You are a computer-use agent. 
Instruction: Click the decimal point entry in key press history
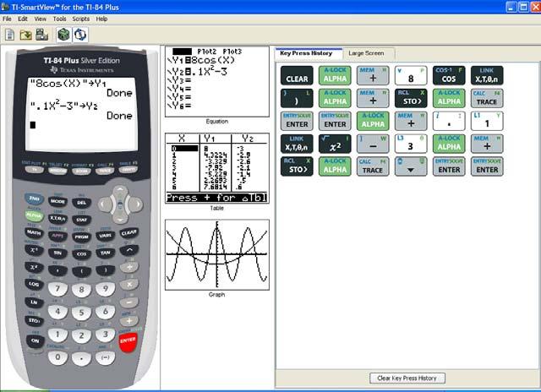click(x=449, y=121)
